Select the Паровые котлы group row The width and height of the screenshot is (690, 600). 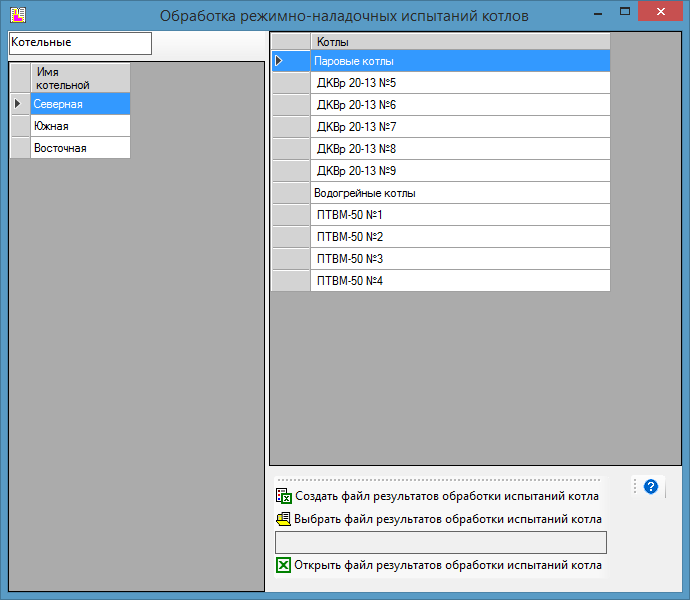[x=460, y=61]
